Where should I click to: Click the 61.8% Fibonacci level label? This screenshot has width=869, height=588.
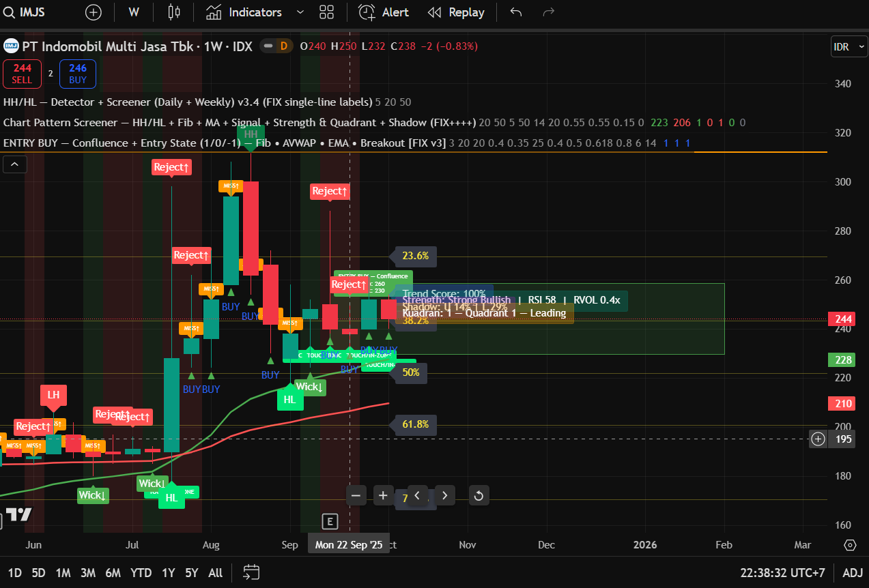click(x=415, y=424)
